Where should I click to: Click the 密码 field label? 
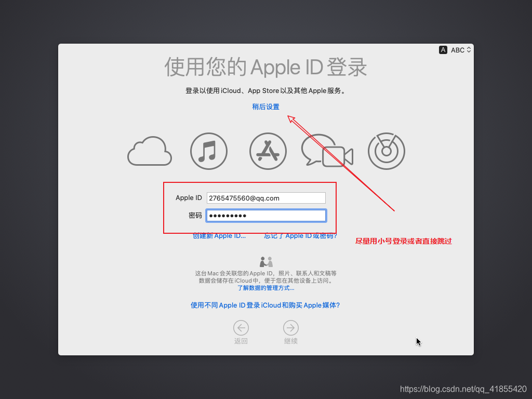pos(195,216)
